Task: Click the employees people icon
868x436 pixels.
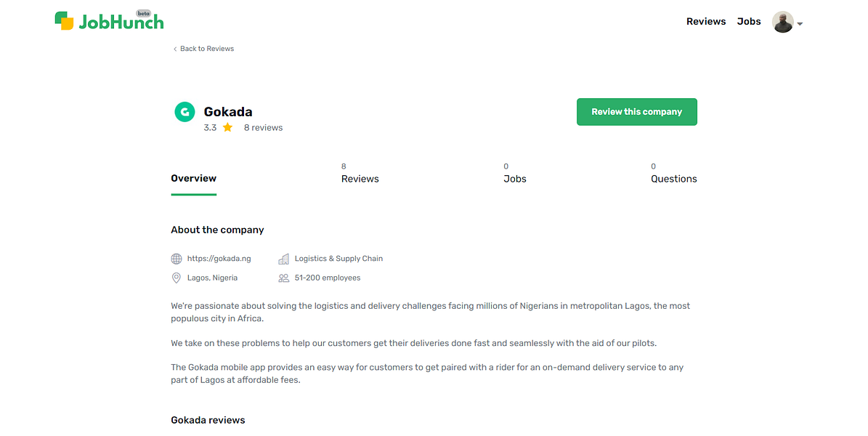Action: [283, 278]
